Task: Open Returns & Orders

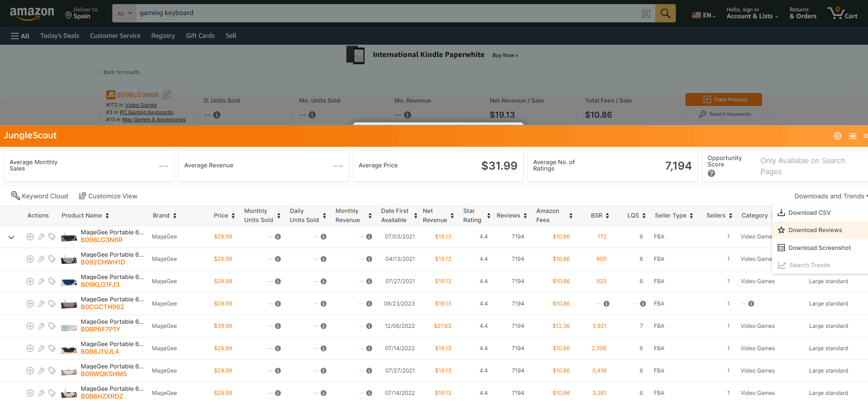Action: (803, 13)
